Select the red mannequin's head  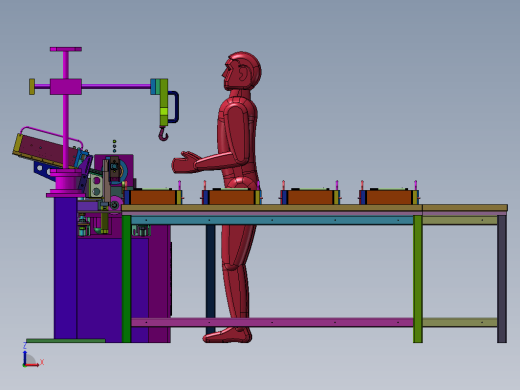click(x=242, y=71)
